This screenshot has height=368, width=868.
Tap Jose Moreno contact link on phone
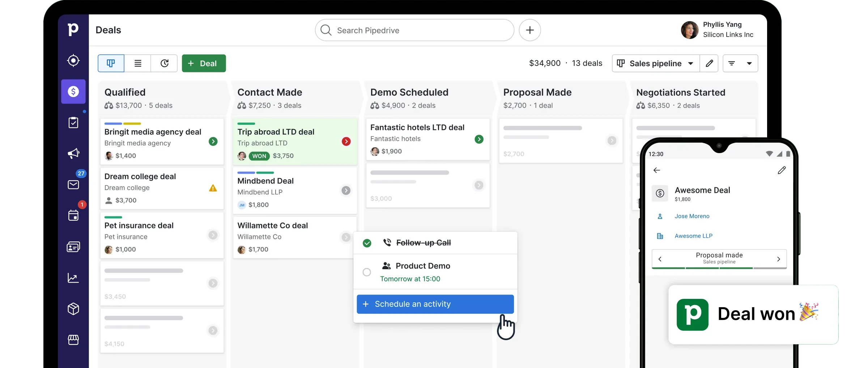[692, 216]
